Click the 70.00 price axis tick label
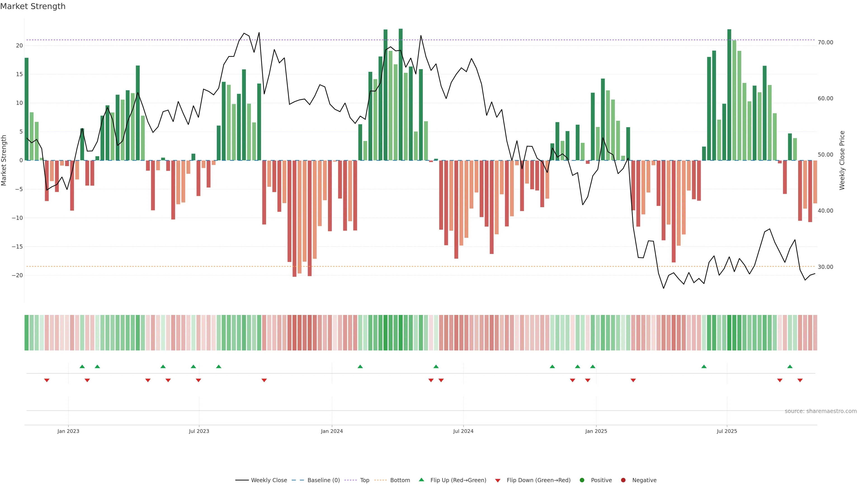Screen dimensions: 868x488 tap(825, 42)
